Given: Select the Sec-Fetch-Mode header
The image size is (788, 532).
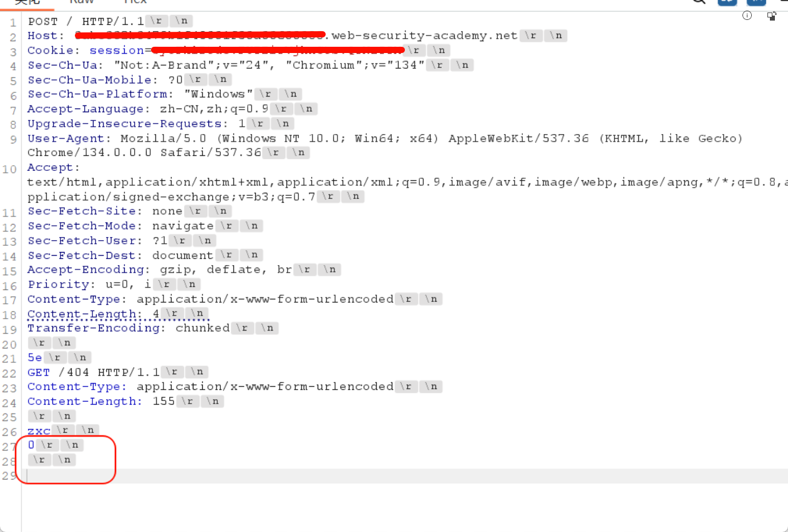Looking at the screenshot, I should point(85,226).
